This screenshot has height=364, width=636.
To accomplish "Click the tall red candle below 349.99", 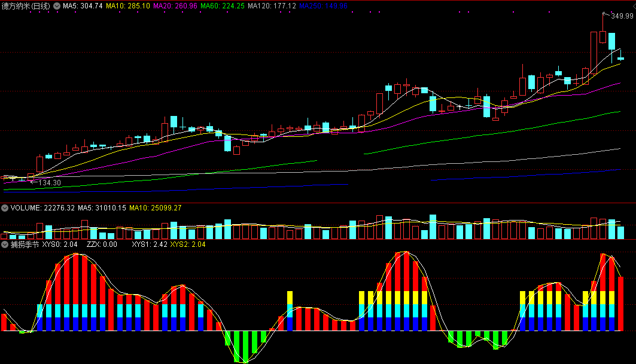I will (594, 53).
